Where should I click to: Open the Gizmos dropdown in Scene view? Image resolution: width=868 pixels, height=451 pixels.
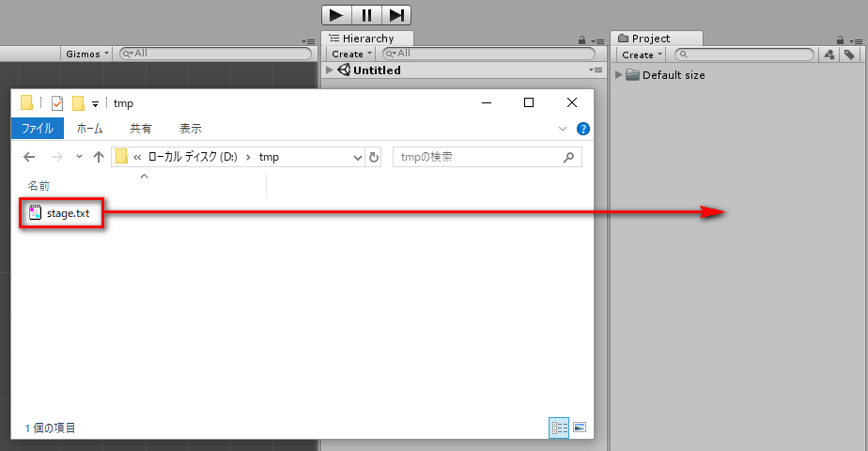(x=86, y=54)
